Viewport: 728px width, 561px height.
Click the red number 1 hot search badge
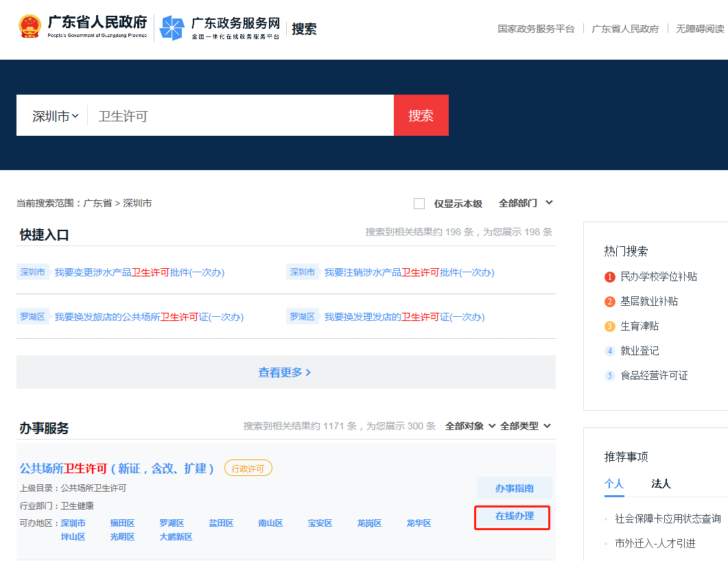610,276
